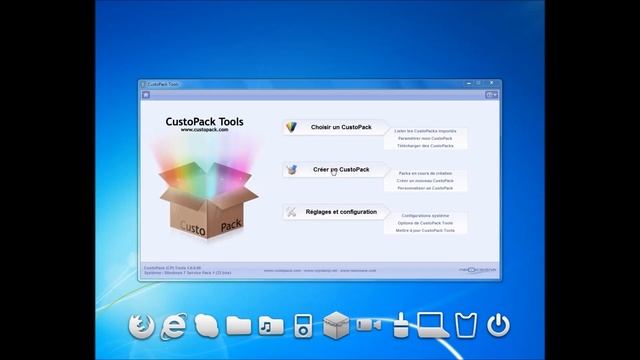This screenshot has width=640, height=360.
Task: Click Mettre à jour CustoPack Tools link
Action: point(425,230)
